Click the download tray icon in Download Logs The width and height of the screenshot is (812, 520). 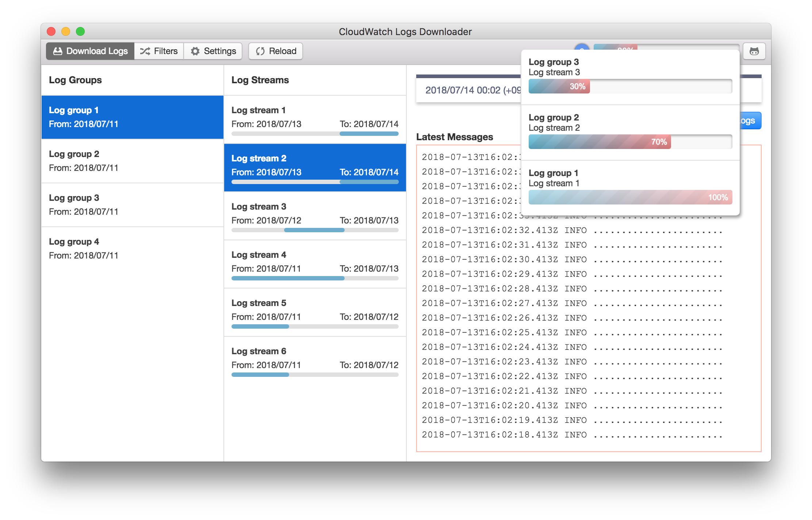click(x=58, y=51)
